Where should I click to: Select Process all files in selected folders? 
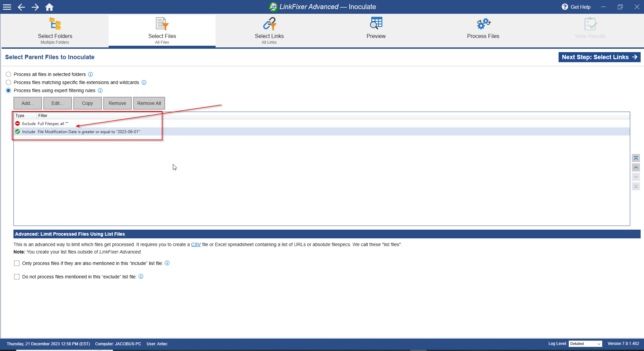[8, 74]
